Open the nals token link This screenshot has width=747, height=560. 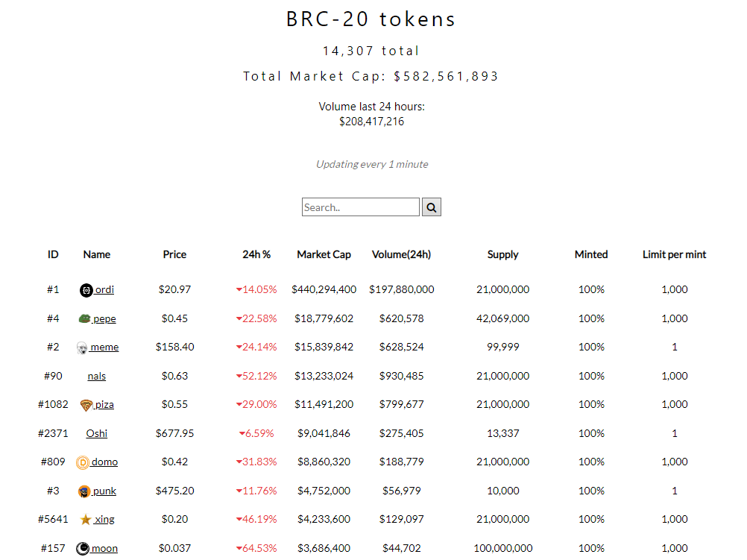coord(97,376)
